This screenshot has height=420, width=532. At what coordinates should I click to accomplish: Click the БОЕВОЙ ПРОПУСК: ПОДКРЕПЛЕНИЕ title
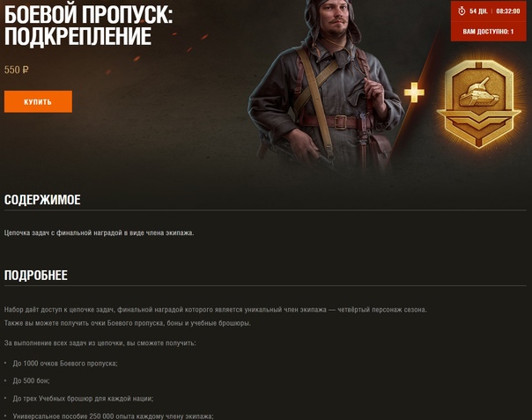89,26
